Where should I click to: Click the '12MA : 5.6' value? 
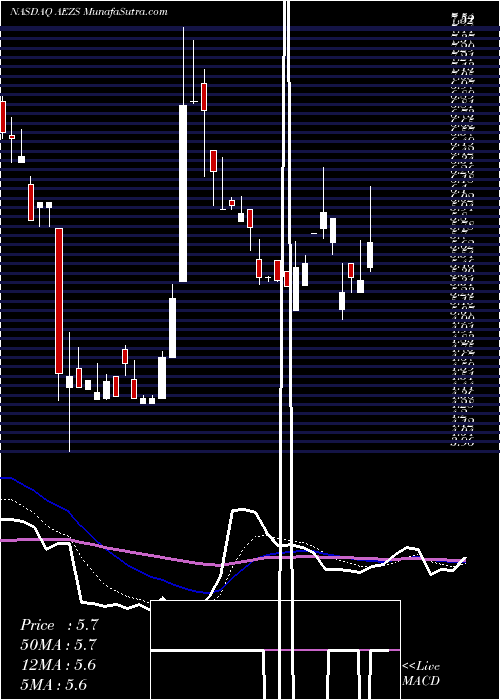pos(58,665)
